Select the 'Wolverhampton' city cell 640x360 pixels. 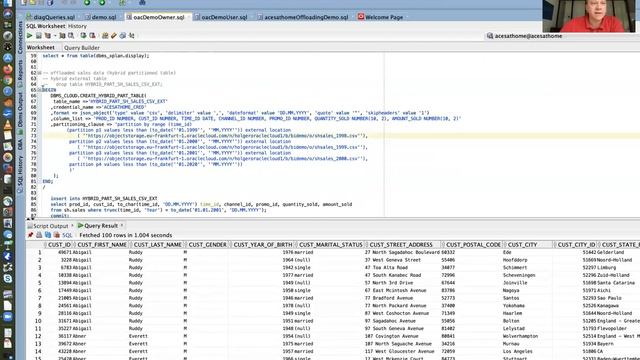click(x=520, y=336)
